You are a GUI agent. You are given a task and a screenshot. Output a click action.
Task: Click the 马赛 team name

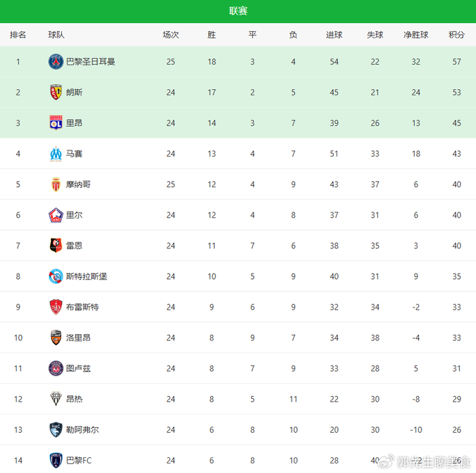(x=74, y=154)
